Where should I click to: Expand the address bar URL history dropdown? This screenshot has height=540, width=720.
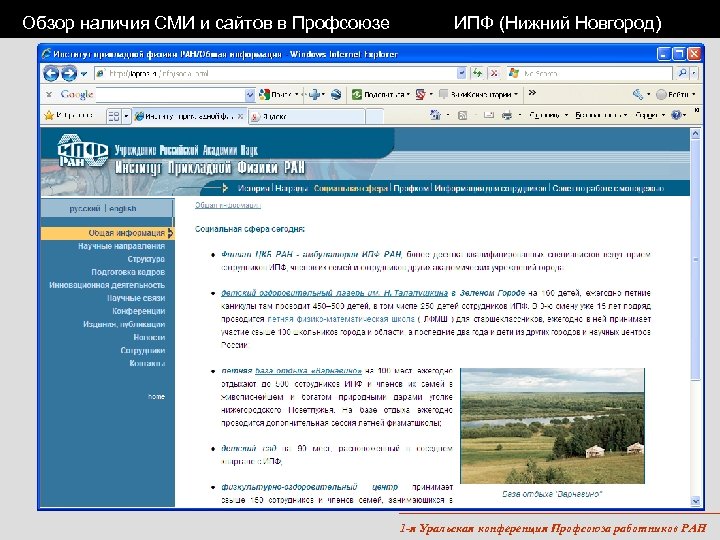click(x=461, y=73)
